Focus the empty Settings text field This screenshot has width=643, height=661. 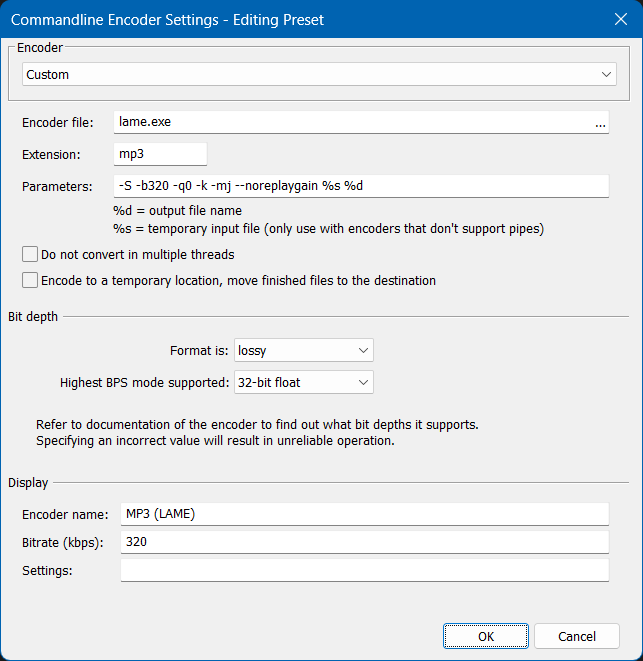pyautogui.click(x=364, y=570)
